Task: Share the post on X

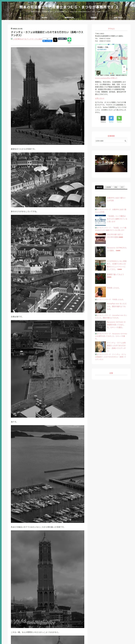Action: [x=55, y=40]
